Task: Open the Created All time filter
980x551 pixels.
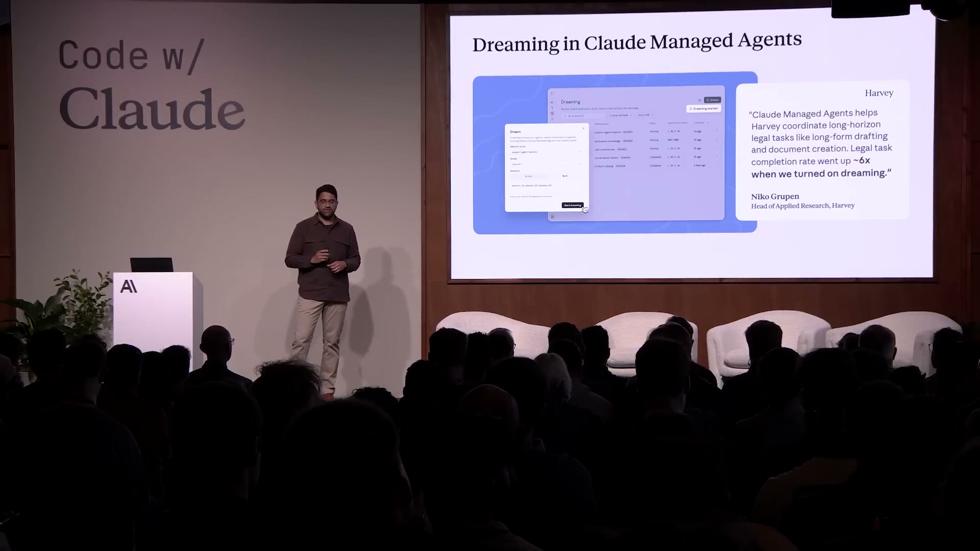Action: point(620,115)
